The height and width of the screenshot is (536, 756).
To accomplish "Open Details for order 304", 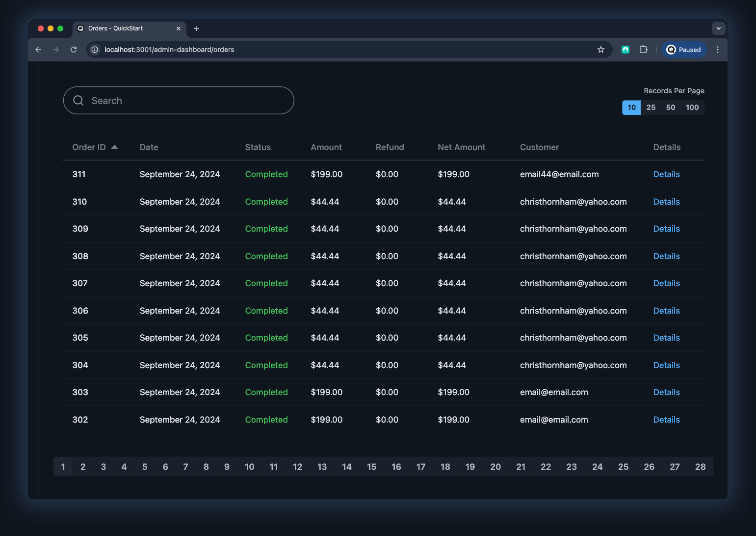I will 666,365.
